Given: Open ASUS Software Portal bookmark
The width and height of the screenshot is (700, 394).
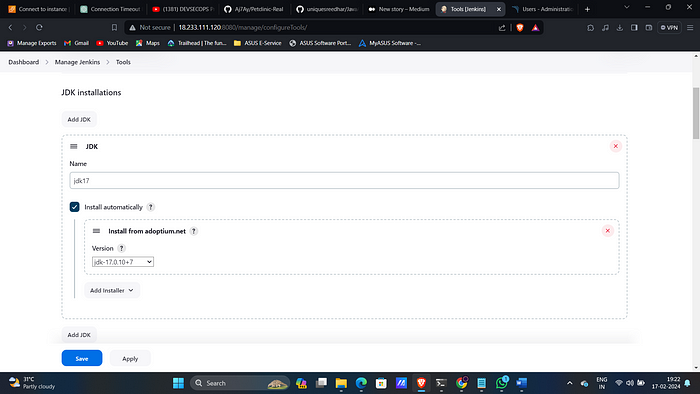Looking at the screenshot, I should [320, 43].
